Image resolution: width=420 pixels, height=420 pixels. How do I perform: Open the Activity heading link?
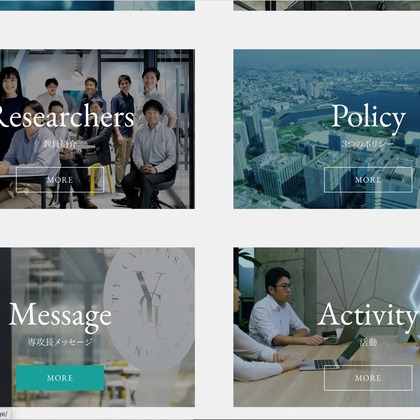tap(368, 316)
